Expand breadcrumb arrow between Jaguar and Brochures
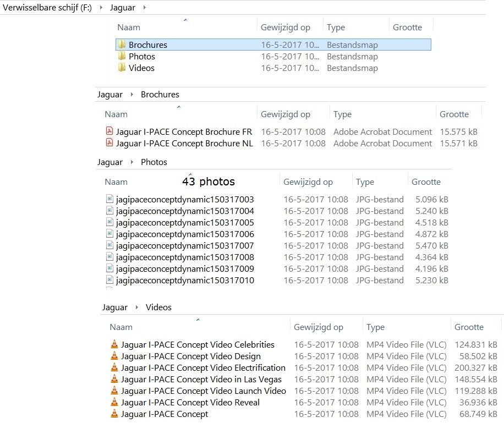504x434 pixels. coord(132,95)
